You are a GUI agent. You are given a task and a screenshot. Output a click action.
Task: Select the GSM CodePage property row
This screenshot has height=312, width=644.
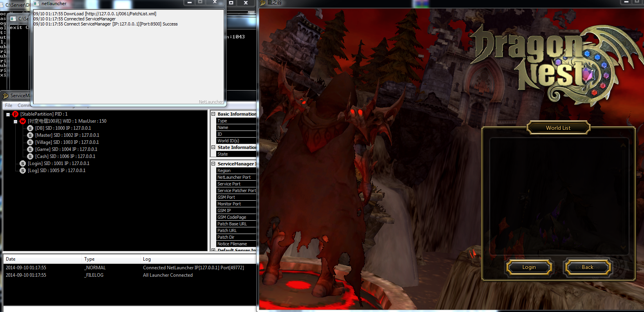[236, 217]
